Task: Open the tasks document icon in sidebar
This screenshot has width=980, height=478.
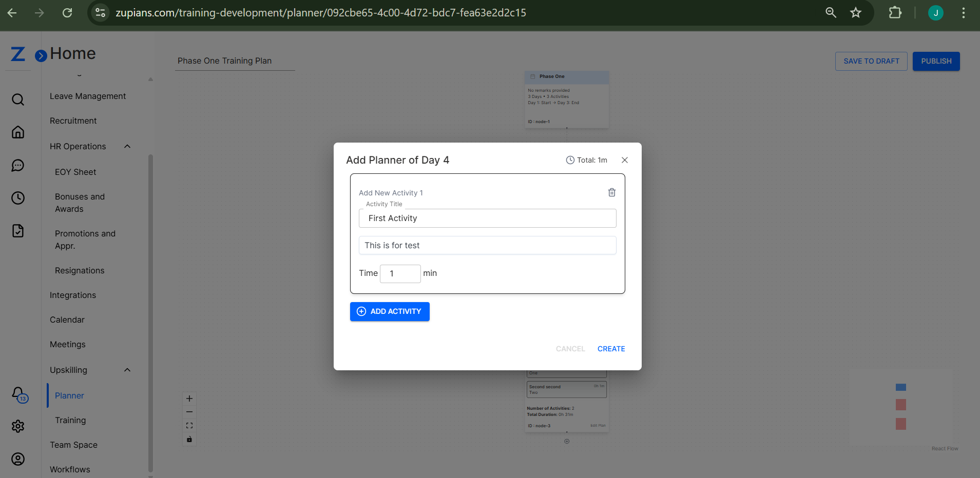Action: (18, 231)
